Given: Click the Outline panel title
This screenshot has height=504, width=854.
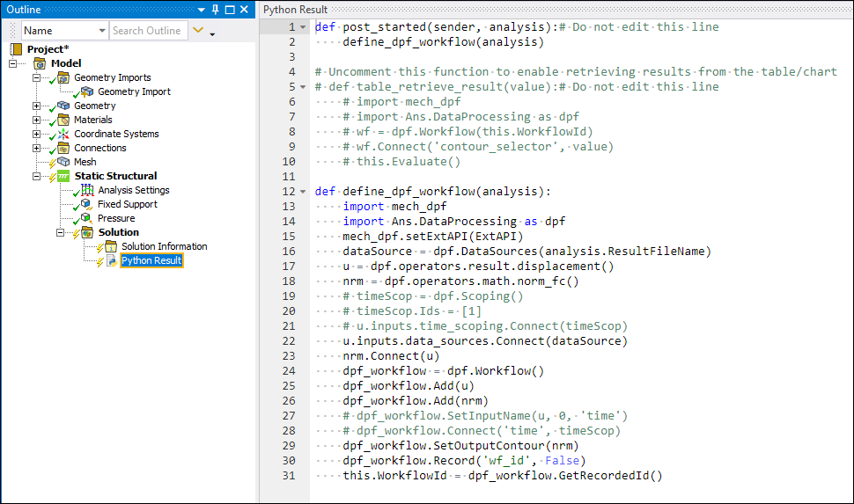Looking at the screenshot, I should click(x=24, y=10).
